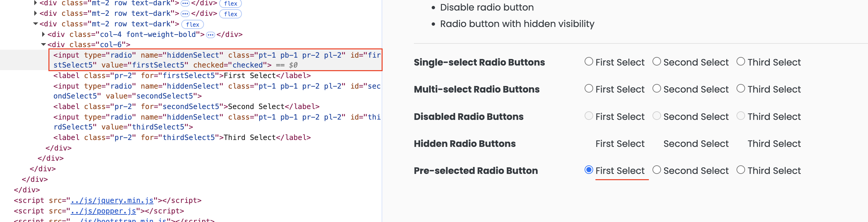Screen dimensions: 868x222
Task: Open the jquery.min.js script link
Action: pyautogui.click(x=112, y=200)
